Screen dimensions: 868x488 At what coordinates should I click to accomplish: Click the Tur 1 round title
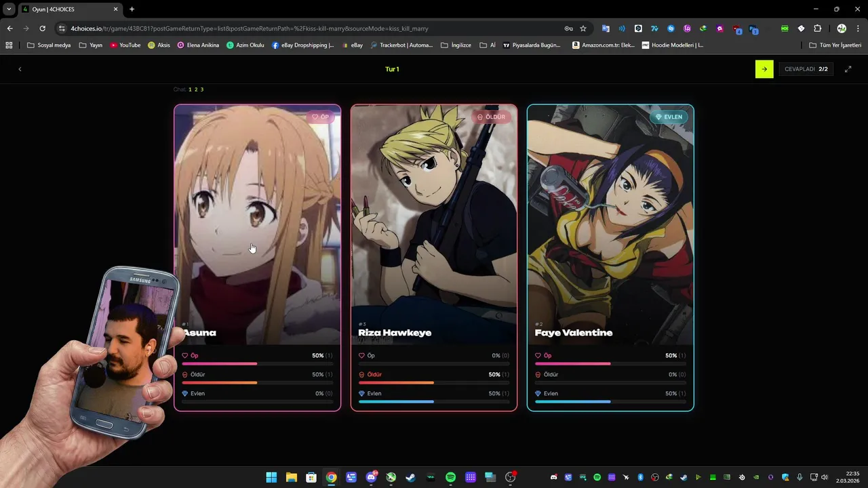tap(392, 69)
